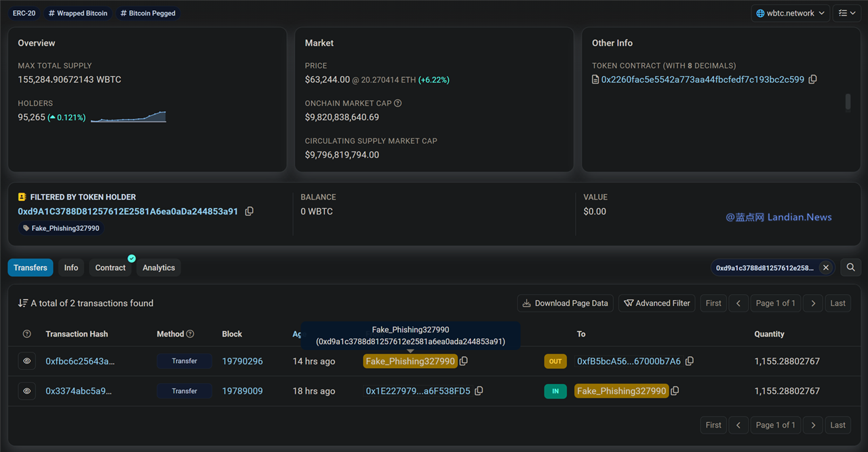Click the holders count 95,265
Viewport: 868px width, 452px height.
pyautogui.click(x=32, y=117)
